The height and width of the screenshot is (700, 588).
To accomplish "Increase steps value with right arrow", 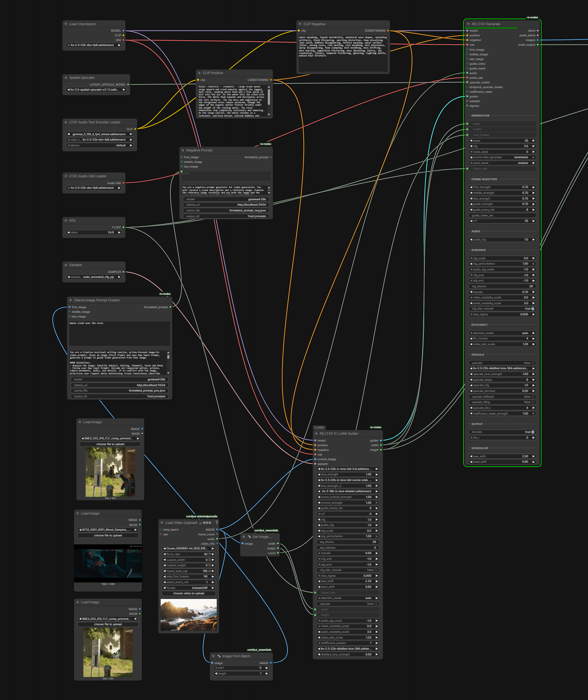I will 533,141.
